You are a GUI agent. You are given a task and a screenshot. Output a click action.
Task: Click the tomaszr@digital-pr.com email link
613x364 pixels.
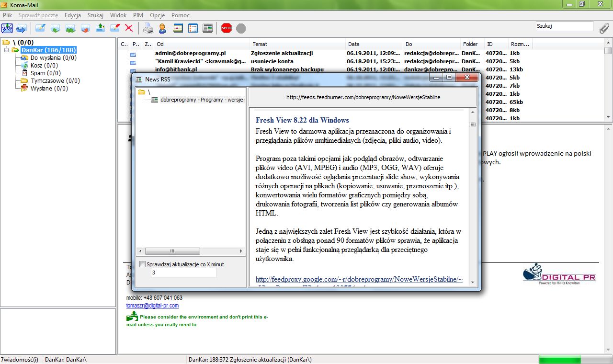[152, 306]
